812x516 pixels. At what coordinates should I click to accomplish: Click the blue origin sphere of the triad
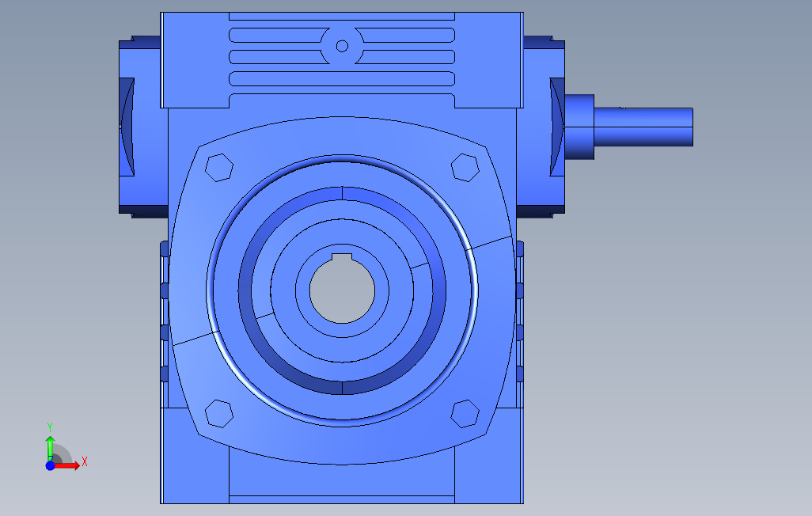pos(50,466)
